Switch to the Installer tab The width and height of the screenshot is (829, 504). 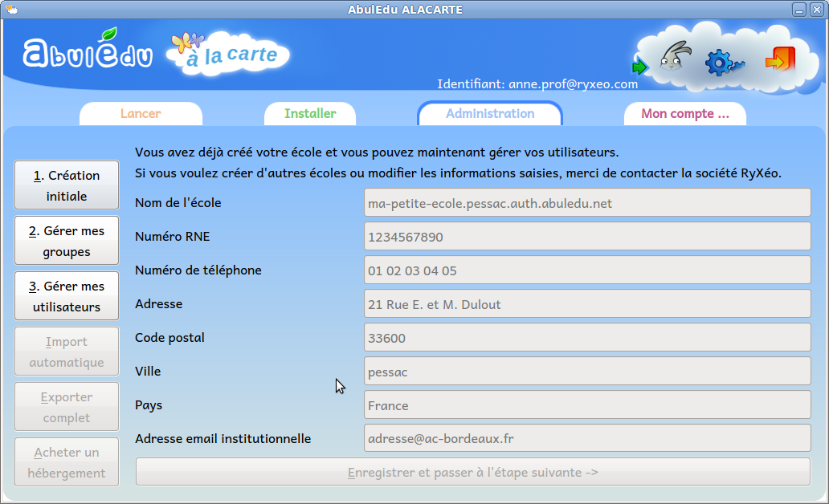tap(310, 114)
